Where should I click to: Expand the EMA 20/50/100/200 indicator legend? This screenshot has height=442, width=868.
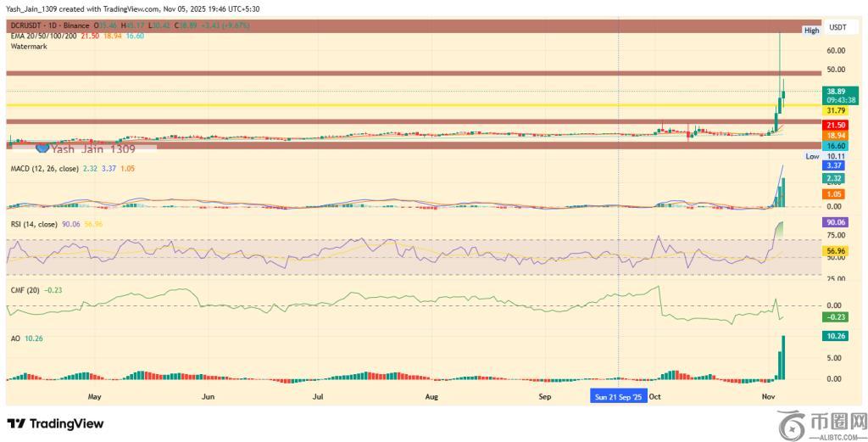(x=42, y=36)
